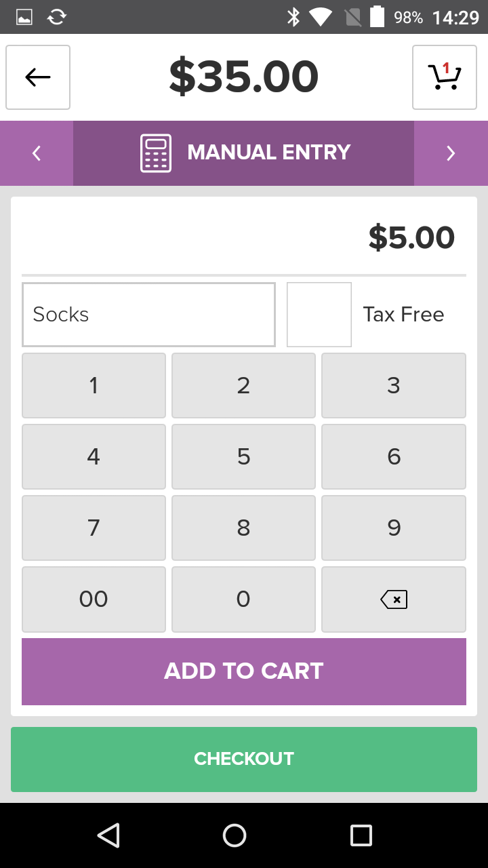Select the Manual Entry tab header
Image resolution: width=488 pixels, height=868 pixels.
tap(268, 153)
